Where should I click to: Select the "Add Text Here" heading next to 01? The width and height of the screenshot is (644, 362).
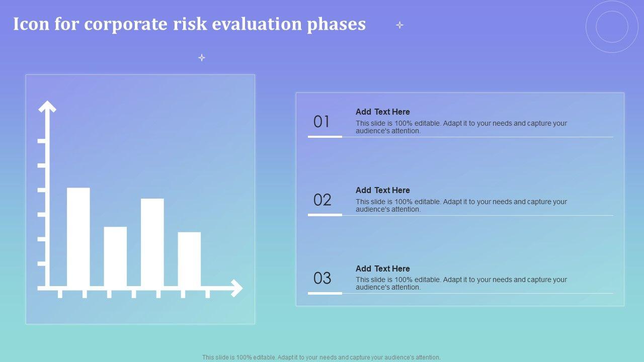(383, 112)
